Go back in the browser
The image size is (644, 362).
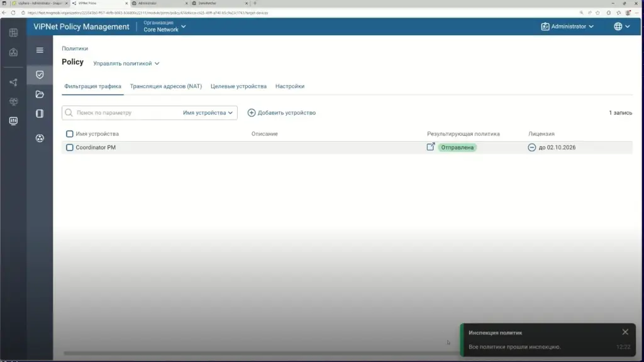click(x=4, y=13)
